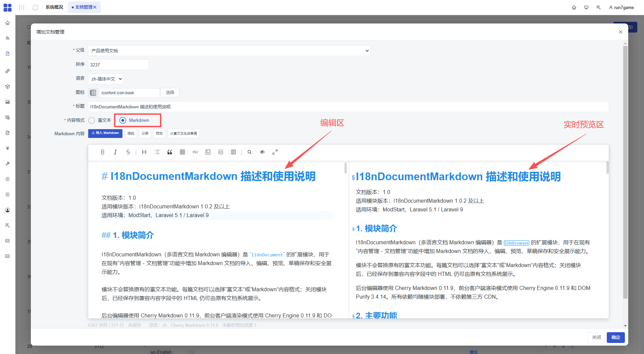Switch editor to 分屏 split mode
Screen dimensions: 644x354
point(145,134)
